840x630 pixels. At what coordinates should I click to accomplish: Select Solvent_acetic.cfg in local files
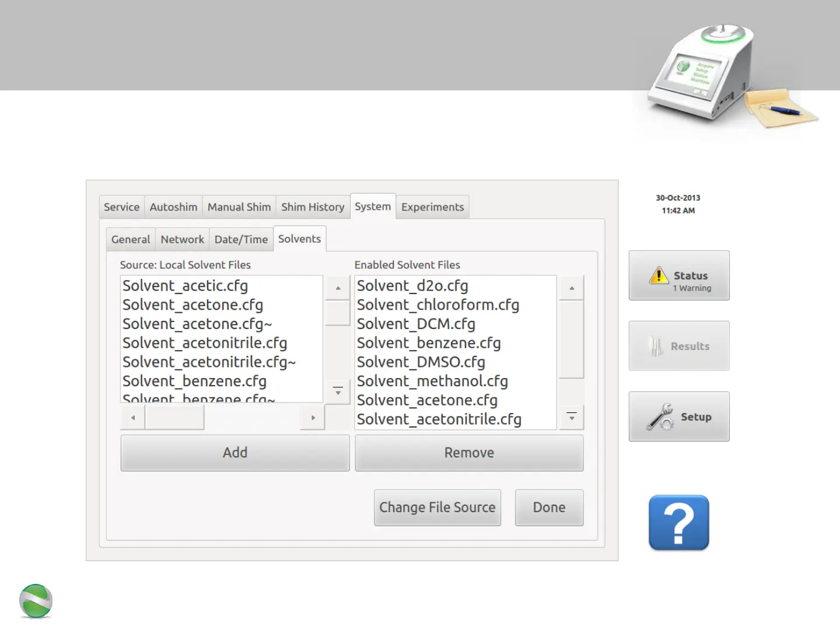[222, 286]
